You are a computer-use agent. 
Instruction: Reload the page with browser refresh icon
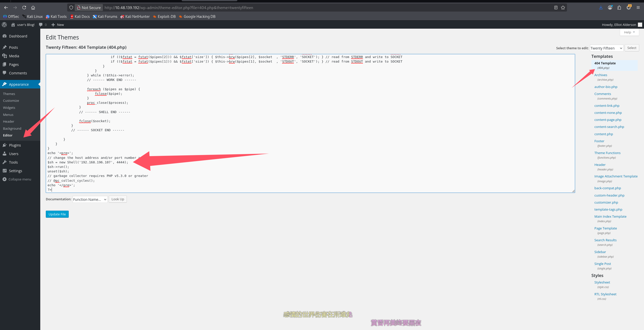(x=24, y=8)
